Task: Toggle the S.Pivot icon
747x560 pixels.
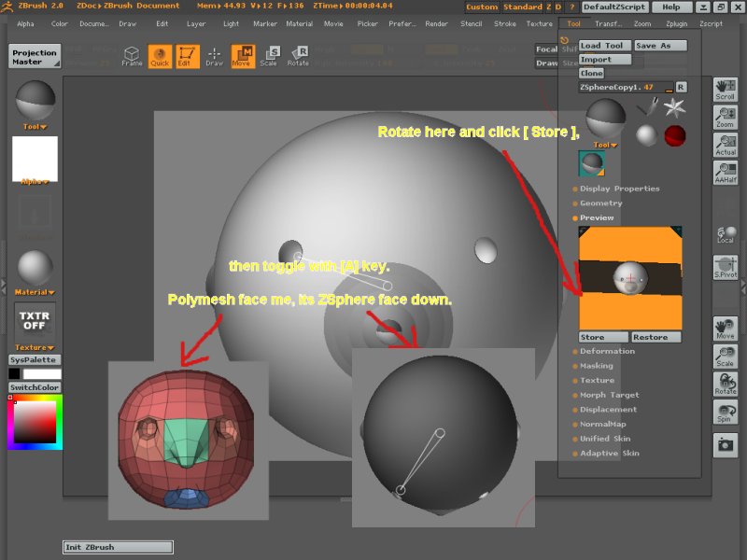Action: pyautogui.click(x=726, y=267)
